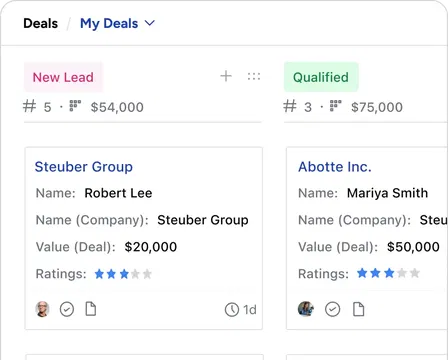Click the $54,000 New Lead total
This screenshot has width=448, height=360.
tap(117, 107)
